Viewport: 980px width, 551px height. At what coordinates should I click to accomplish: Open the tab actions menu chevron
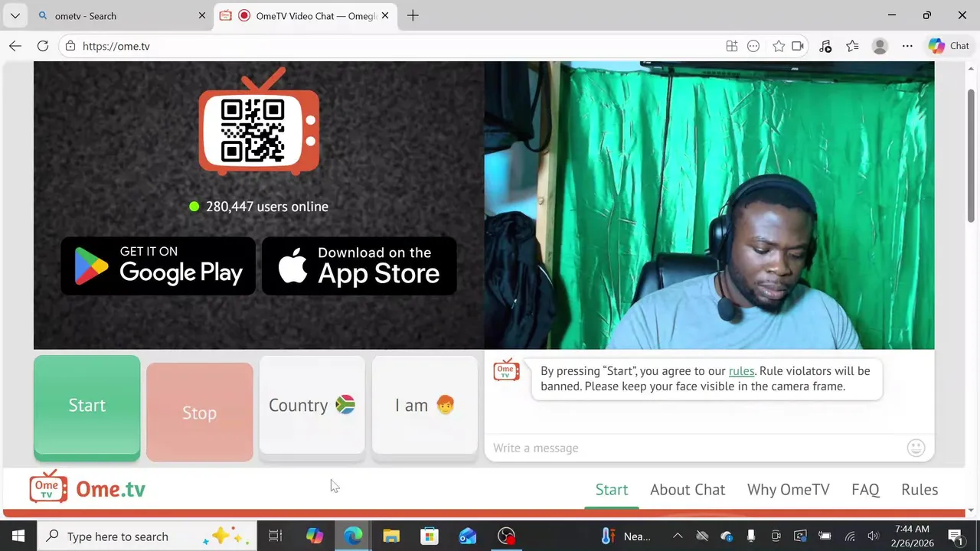pyautogui.click(x=15, y=15)
